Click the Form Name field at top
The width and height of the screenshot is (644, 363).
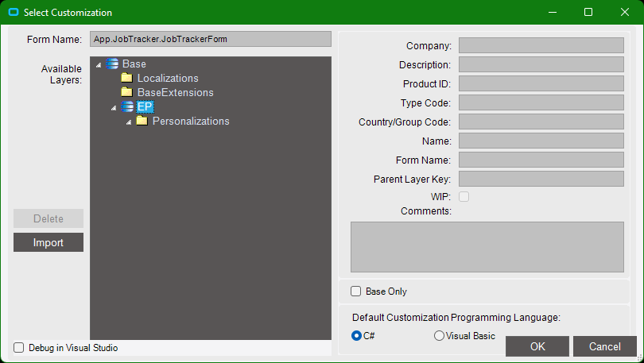(211, 39)
